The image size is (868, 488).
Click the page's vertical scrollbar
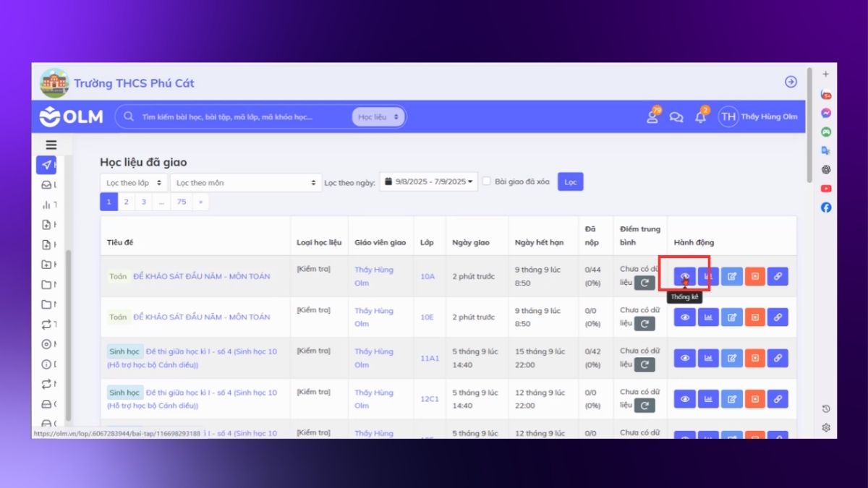[809, 127]
